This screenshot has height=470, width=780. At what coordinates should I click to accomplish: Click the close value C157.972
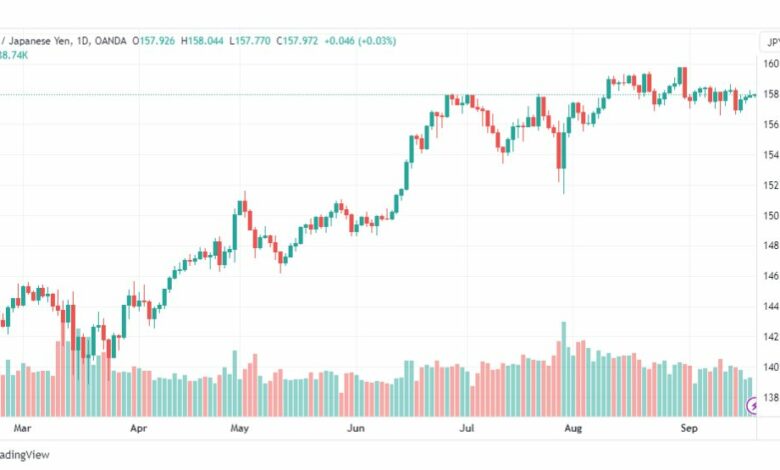click(x=297, y=41)
